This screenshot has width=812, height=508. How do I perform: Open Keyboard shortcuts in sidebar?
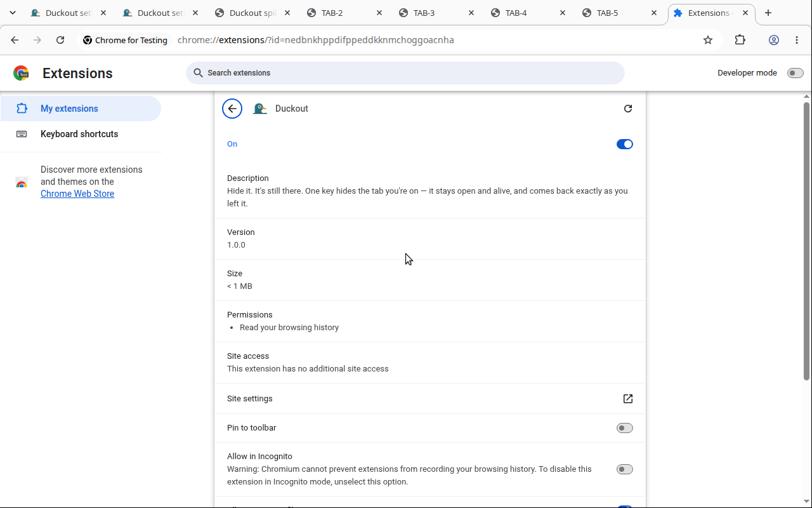81,134
